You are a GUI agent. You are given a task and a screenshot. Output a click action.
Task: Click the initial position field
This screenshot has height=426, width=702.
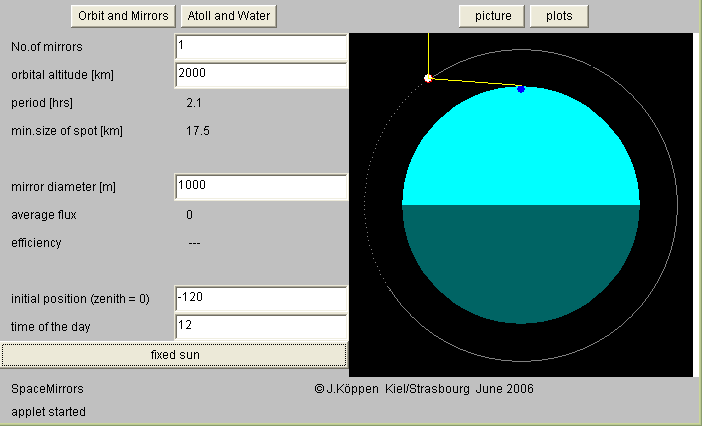coord(260,299)
